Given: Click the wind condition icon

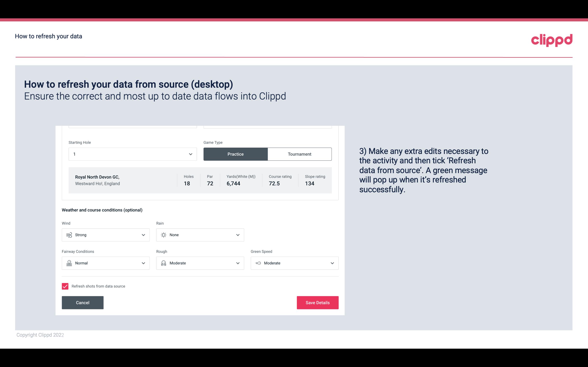Looking at the screenshot, I should (x=69, y=235).
